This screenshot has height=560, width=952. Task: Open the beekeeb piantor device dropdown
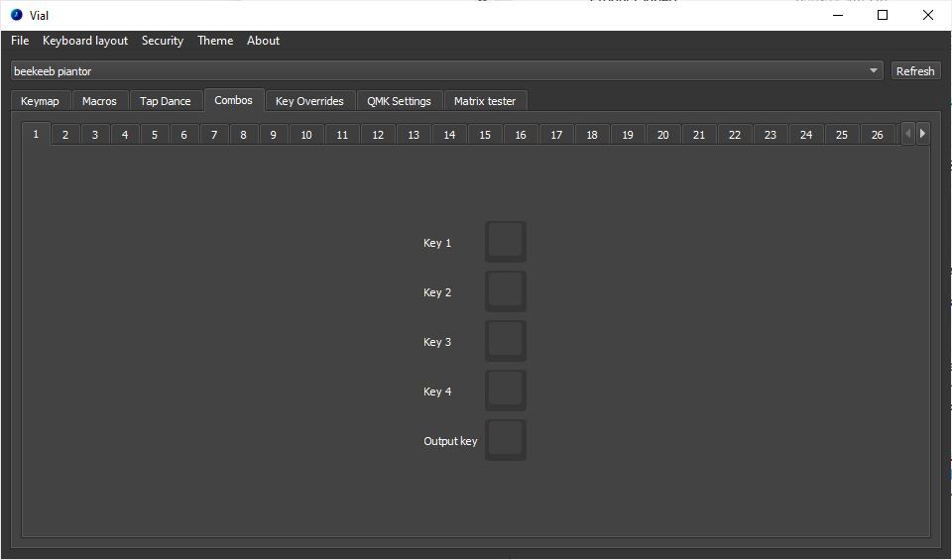(446, 71)
